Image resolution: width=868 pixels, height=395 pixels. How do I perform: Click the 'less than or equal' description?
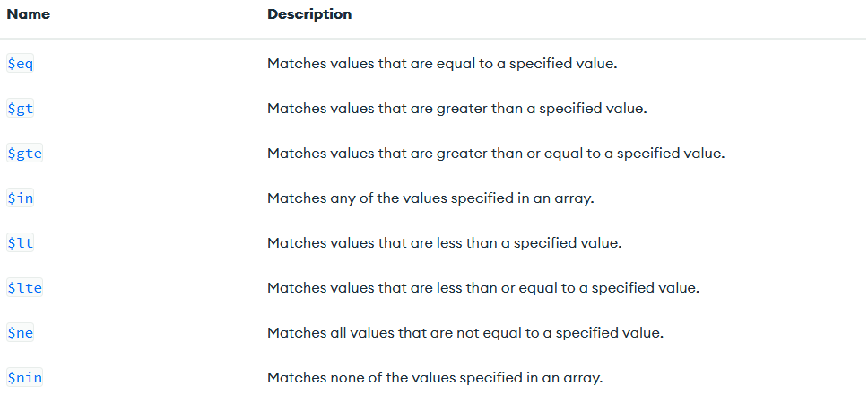(483, 288)
